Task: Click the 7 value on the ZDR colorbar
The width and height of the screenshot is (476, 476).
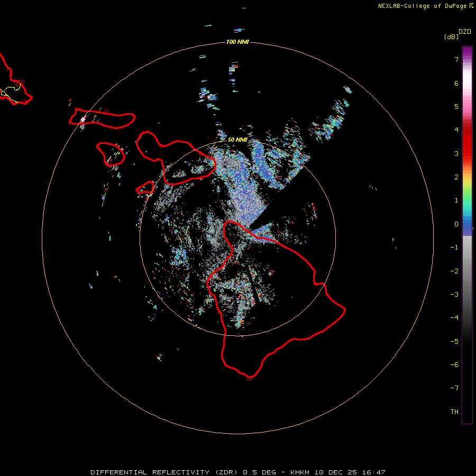Action: pyautogui.click(x=456, y=59)
